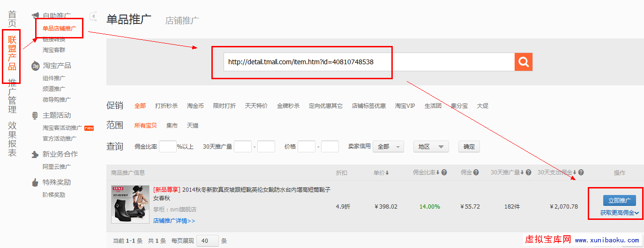Image resolution: width=644 pixels, height=248 pixels.
Task: Open the 店铺推广详情>> link
Action: coord(174,220)
